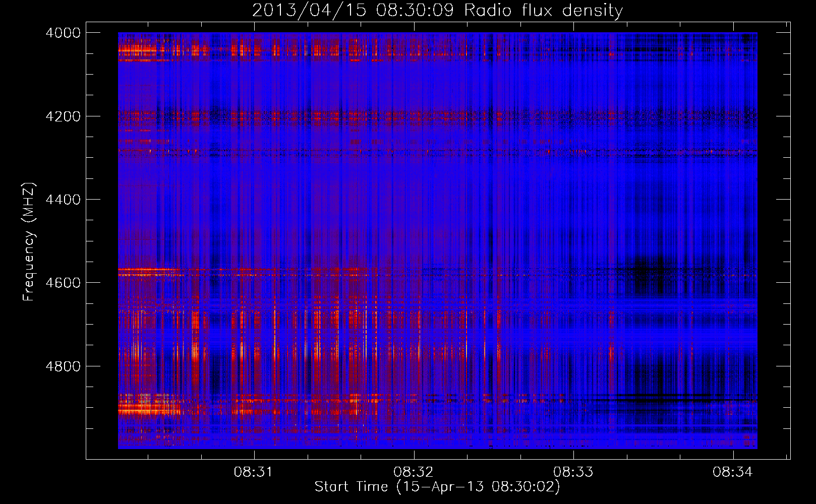The width and height of the screenshot is (816, 504).
Task: Click the plot title '2013/04/15 08:30:09 Radio flux density'
Action: [437, 11]
